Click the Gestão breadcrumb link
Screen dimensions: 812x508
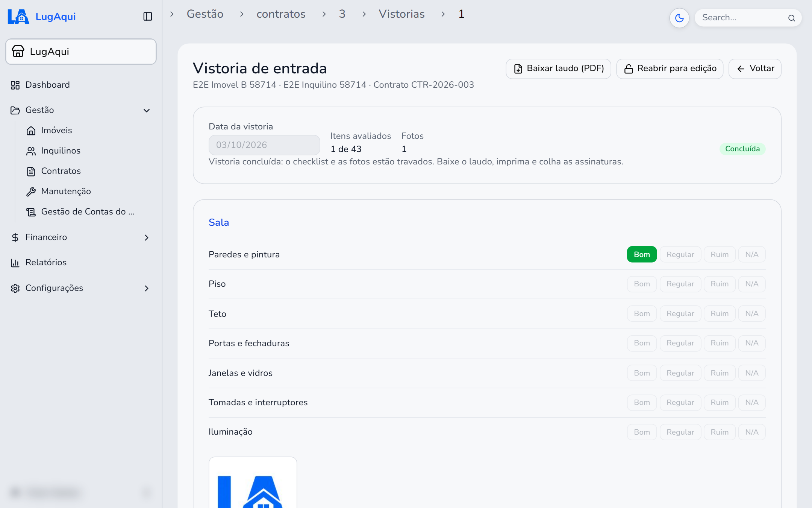click(205, 14)
